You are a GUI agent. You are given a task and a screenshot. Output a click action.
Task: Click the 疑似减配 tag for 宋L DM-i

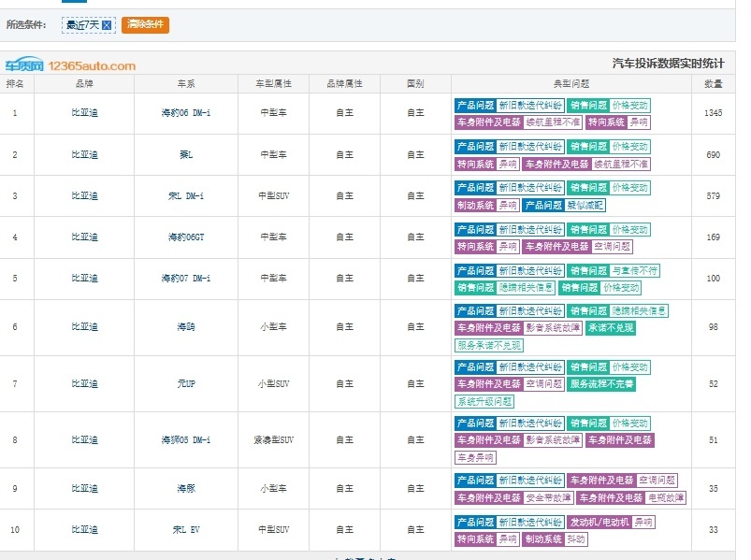585,206
